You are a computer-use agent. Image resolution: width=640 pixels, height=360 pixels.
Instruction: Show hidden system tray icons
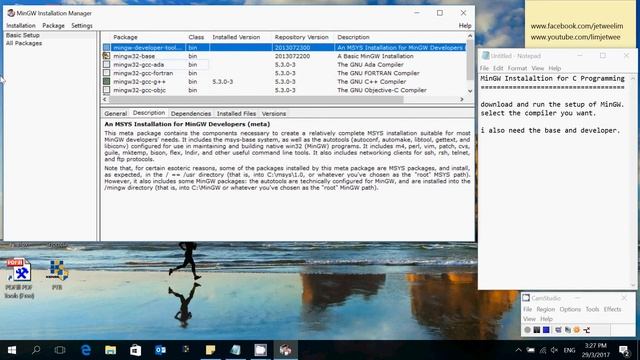(x=518, y=350)
